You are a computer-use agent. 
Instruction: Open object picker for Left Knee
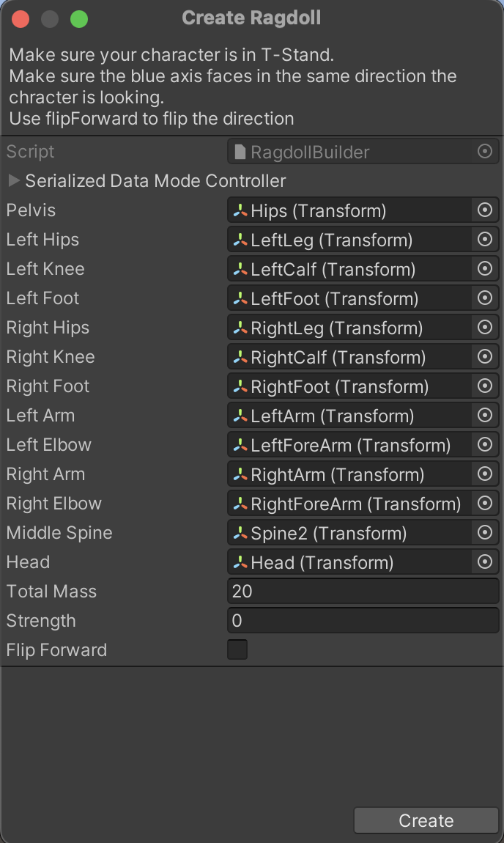[484, 269]
